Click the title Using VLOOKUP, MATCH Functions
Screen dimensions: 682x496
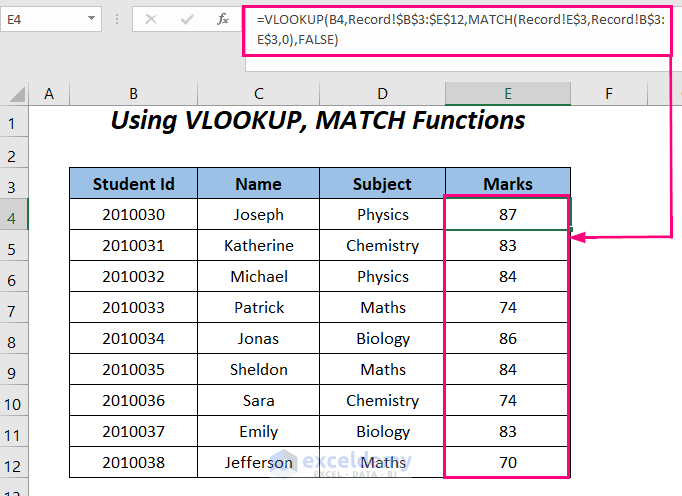point(317,121)
